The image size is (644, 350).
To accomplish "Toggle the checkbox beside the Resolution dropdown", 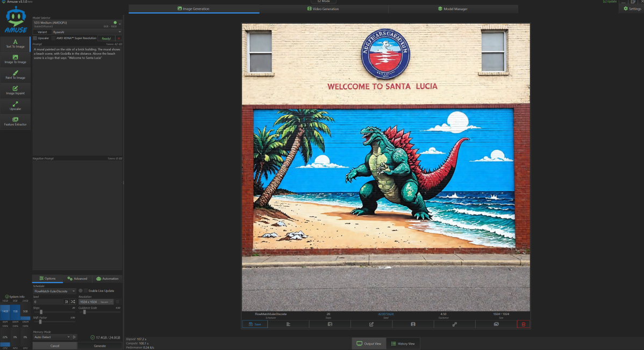I will point(118,302).
